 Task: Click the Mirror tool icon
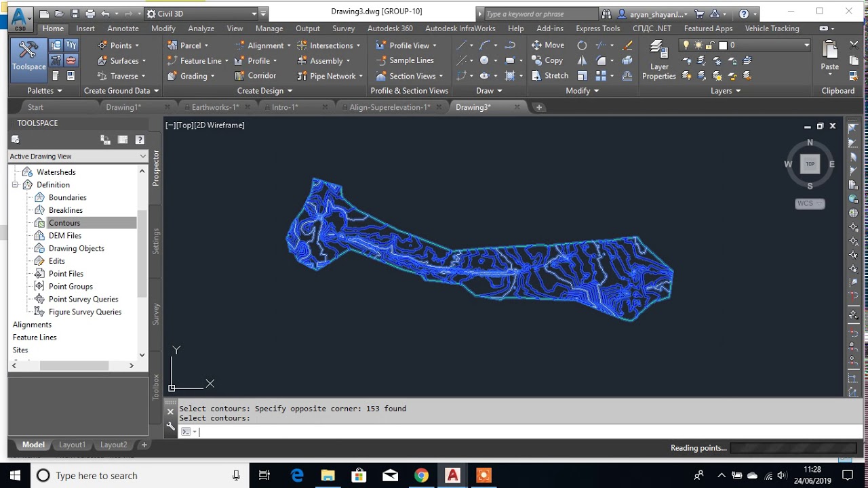click(582, 60)
